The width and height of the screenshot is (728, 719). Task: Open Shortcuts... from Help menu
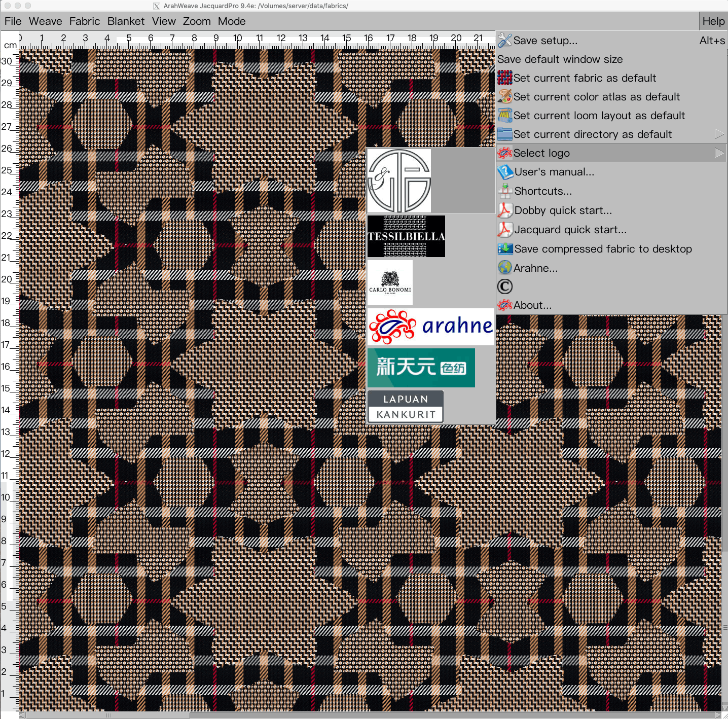click(611, 191)
